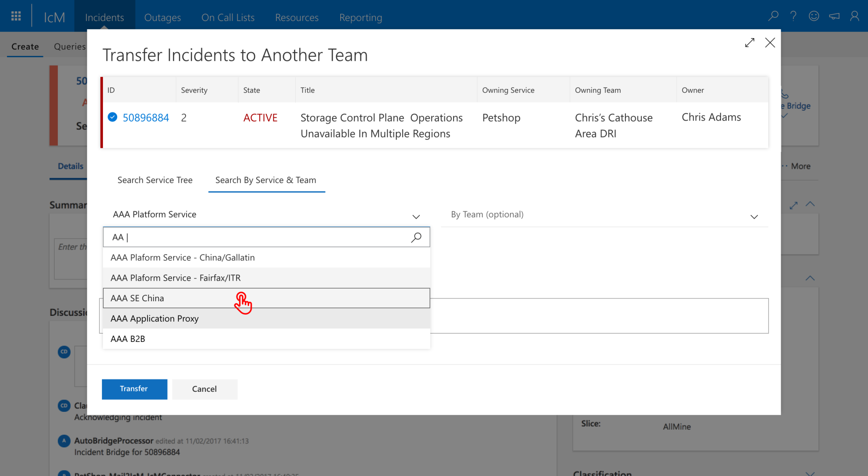Expand the transfer dialog to full size
The height and width of the screenshot is (476, 868).
pos(750,43)
